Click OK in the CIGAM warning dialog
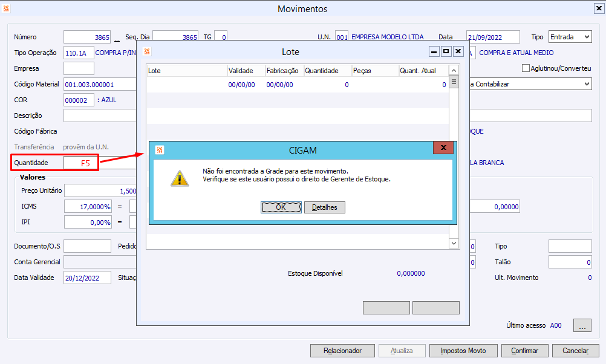Image resolution: width=606 pixels, height=364 pixels. 281,207
